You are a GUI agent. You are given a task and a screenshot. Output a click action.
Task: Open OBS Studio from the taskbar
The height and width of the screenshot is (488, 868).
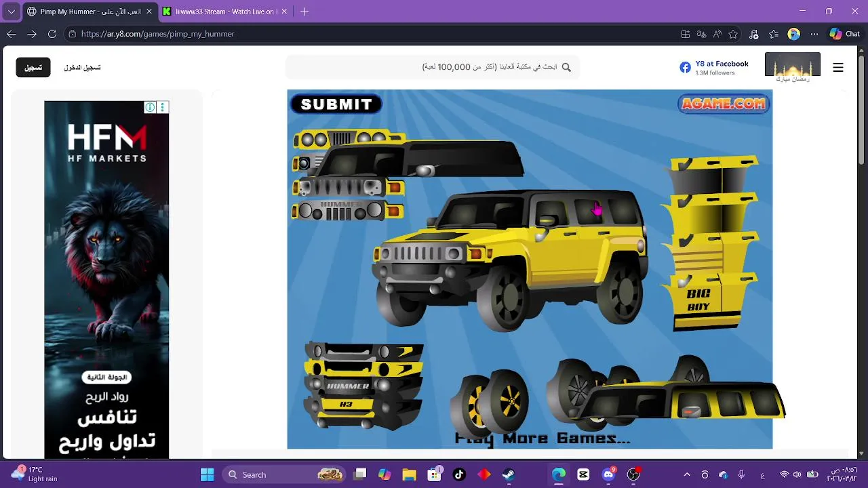coord(633,474)
